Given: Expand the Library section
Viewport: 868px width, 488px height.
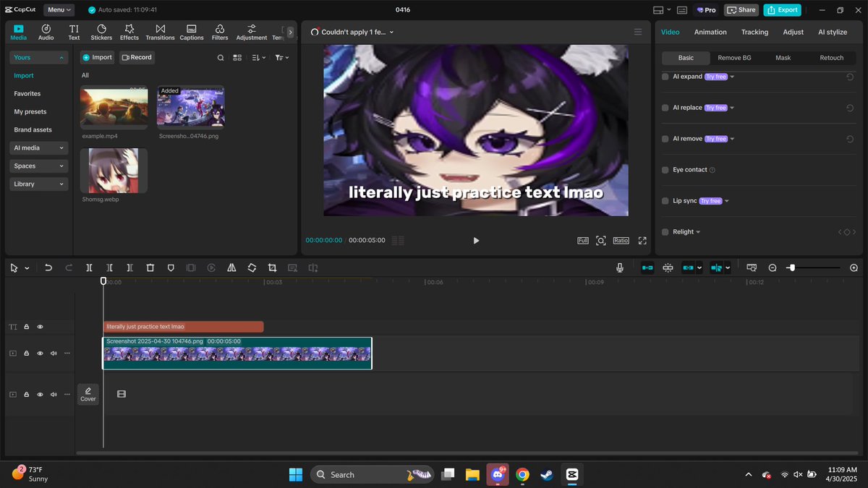Looking at the screenshot, I should pyautogui.click(x=39, y=184).
